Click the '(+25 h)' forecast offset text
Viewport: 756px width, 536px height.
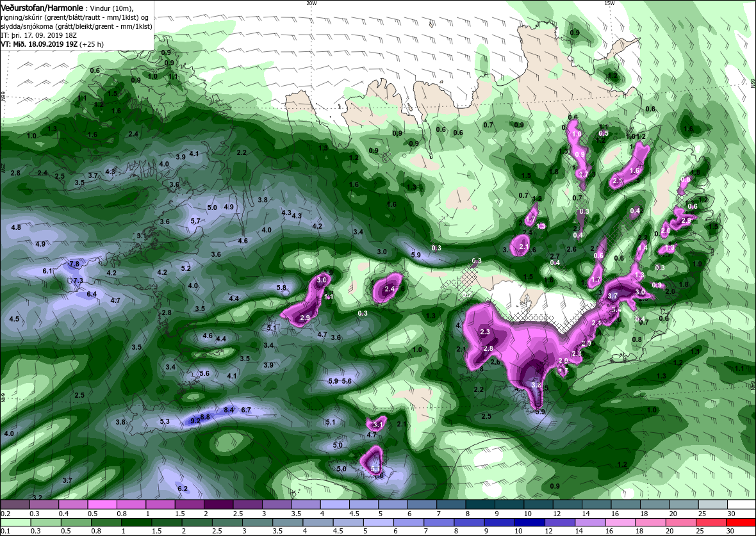(x=91, y=44)
